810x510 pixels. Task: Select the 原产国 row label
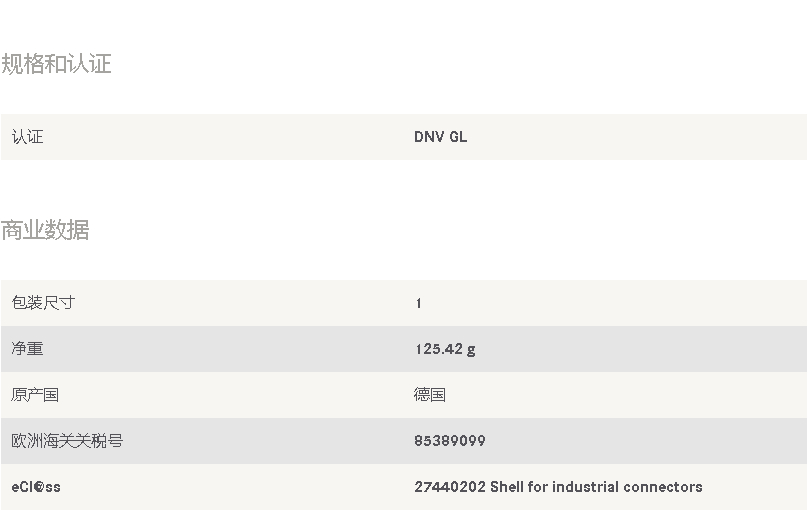(35, 395)
